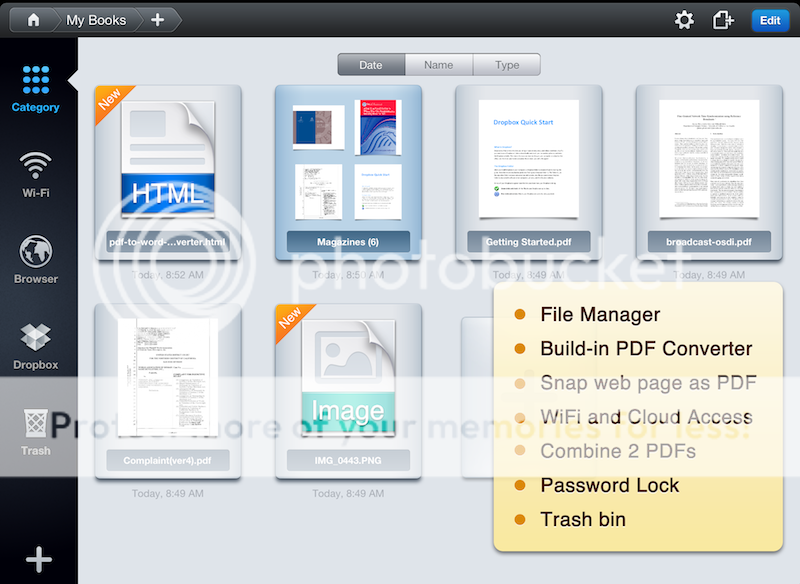Screen dimensions: 800x584
Task: Open the Trash bin
Action: [x=36, y=432]
